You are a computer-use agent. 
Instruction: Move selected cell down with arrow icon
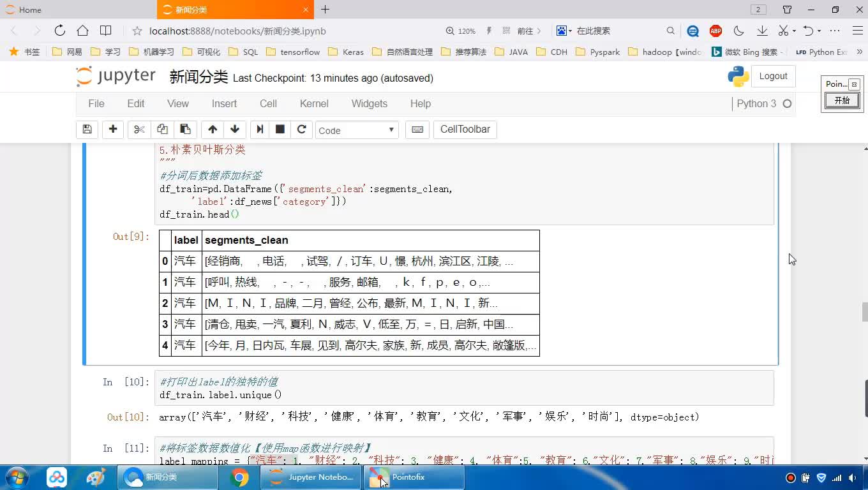(235, 130)
